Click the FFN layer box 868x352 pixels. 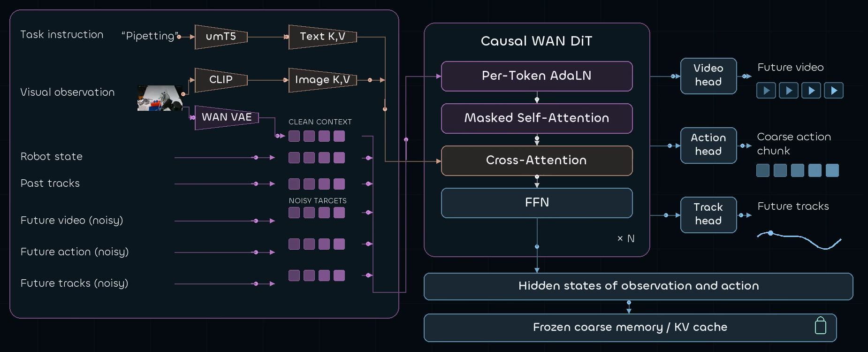[x=537, y=203]
